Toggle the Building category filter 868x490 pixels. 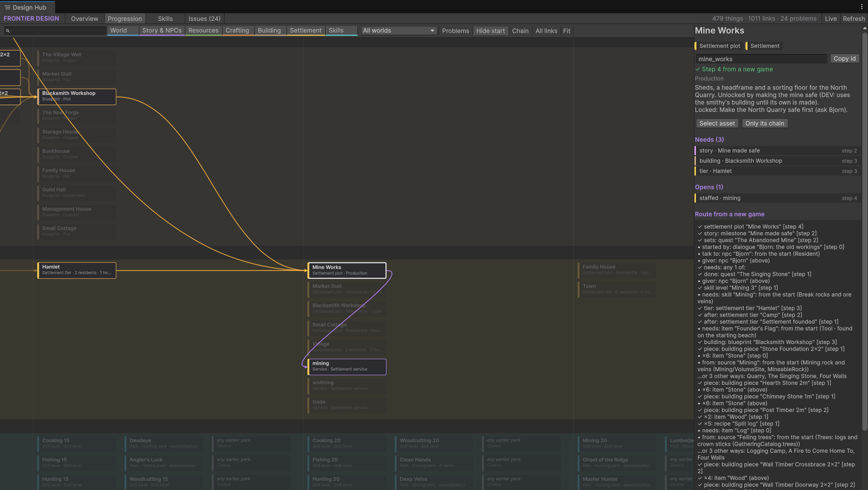click(270, 31)
